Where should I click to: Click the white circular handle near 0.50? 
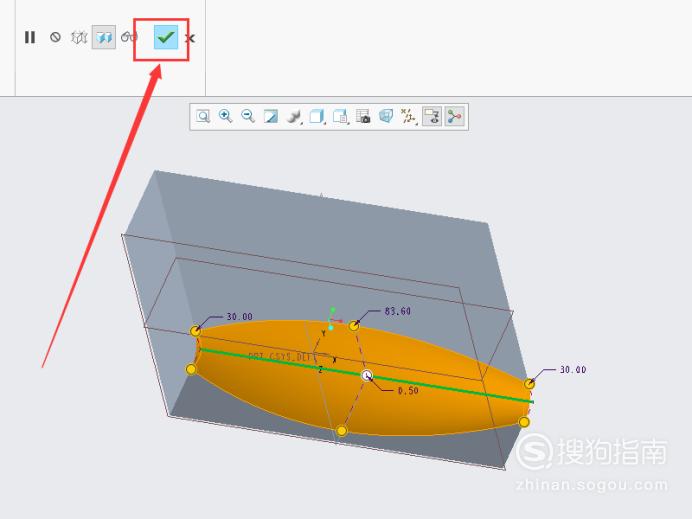[x=367, y=376]
